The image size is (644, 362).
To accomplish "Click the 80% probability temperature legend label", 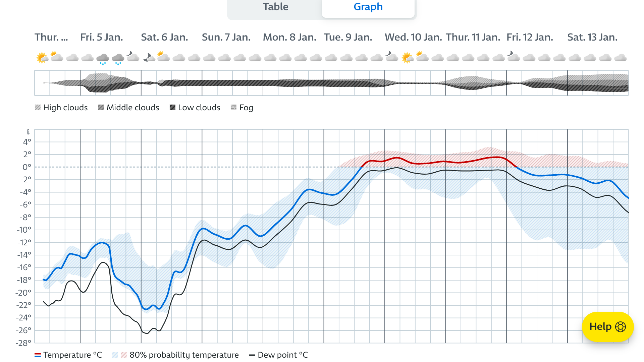I will pos(184,355).
